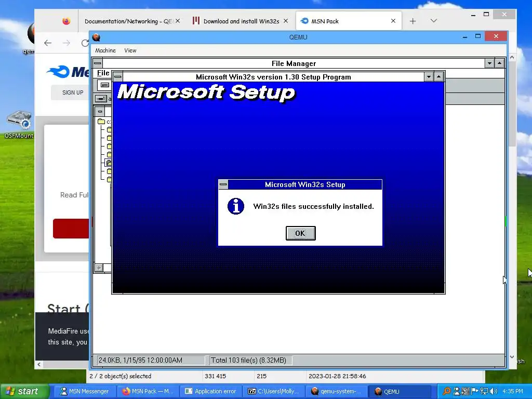Switch to the C:\Users\Molly 7-Zip taskbar button
This screenshot has width=532, height=399.
pyautogui.click(x=274, y=391)
